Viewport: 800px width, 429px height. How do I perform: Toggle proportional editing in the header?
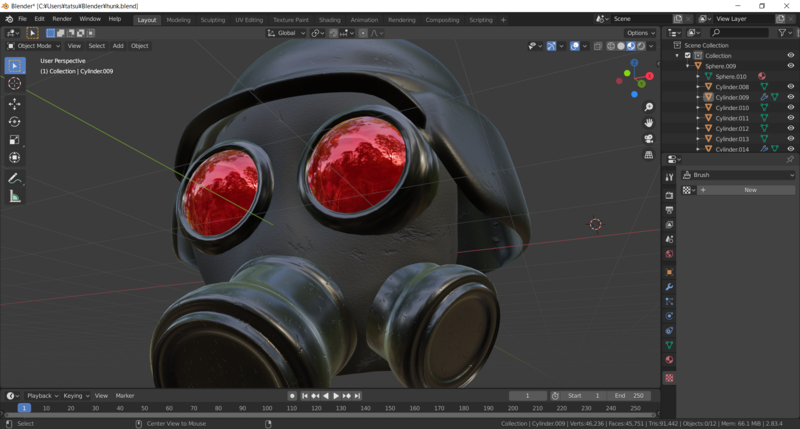coord(363,33)
